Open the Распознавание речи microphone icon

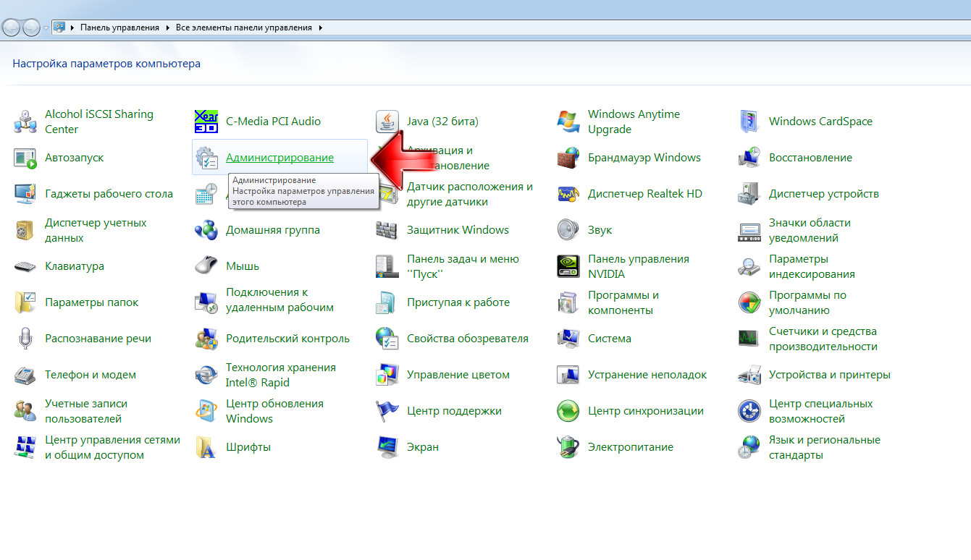pyautogui.click(x=25, y=339)
